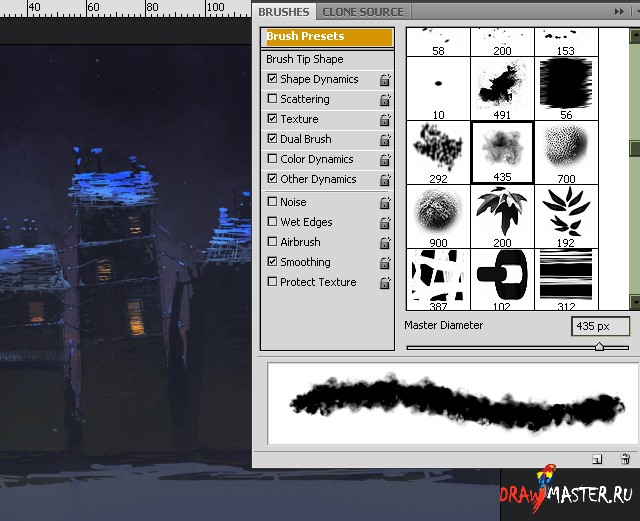Click the Master Diameter slider handle
The image size is (640, 521).
pos(599,347)
